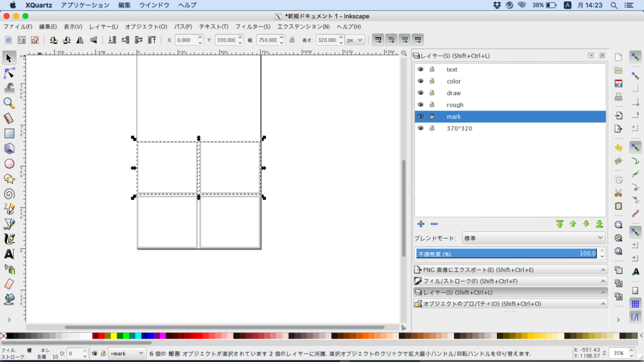The height and width of the screenshot is (362, 644).
Task: Select the Bezier pen tool
Action: [9, 224]
